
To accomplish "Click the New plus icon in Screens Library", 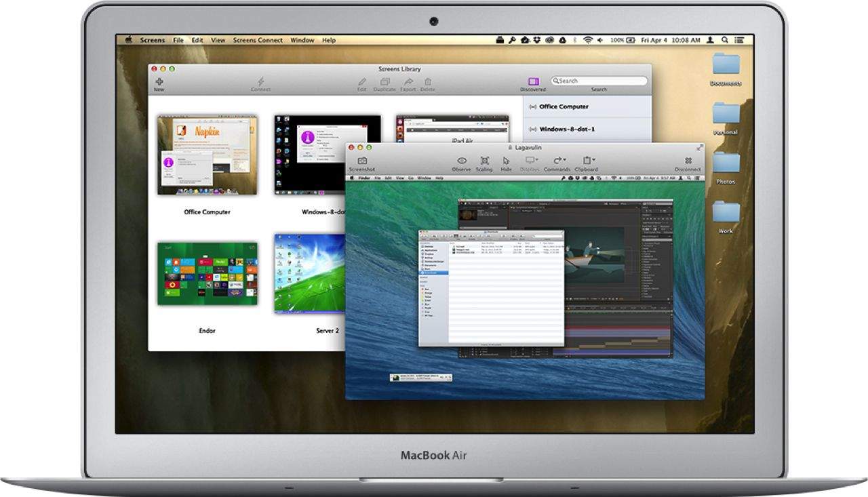I will pyautogui.click(x=159, y=81).
